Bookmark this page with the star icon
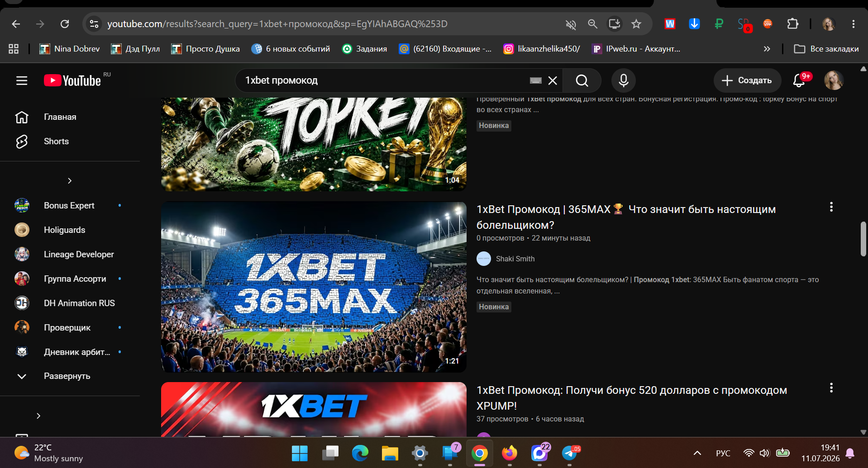The width and height of the screenshot is (868, 468). [x=636, y=24]
